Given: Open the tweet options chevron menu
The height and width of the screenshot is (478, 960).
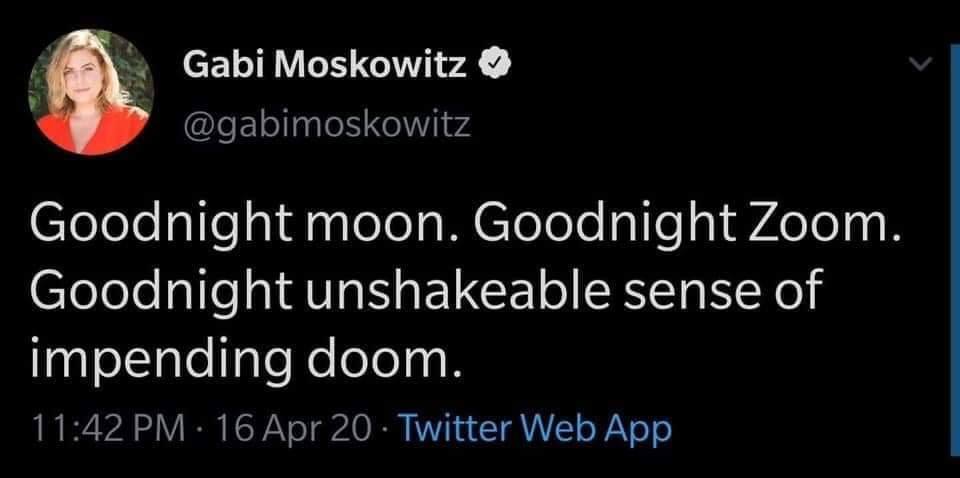Looking at the screenshot, I should [x=920, y=63].
